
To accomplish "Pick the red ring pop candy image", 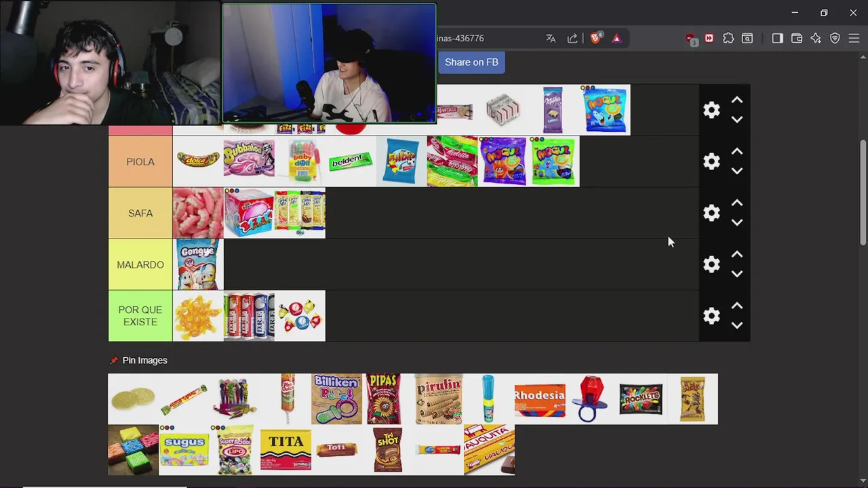I will pyautogui.click(x=591, y=399).
